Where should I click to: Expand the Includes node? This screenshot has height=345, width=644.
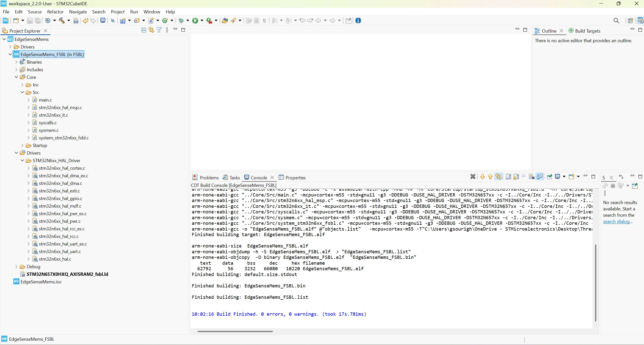(x=16, y=69)
